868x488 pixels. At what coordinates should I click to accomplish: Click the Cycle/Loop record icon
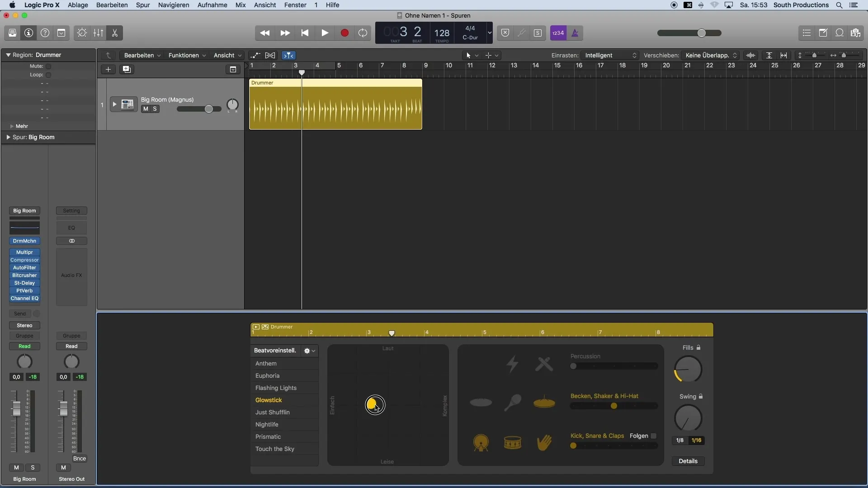pyautogui.click(x=363, y=33)
